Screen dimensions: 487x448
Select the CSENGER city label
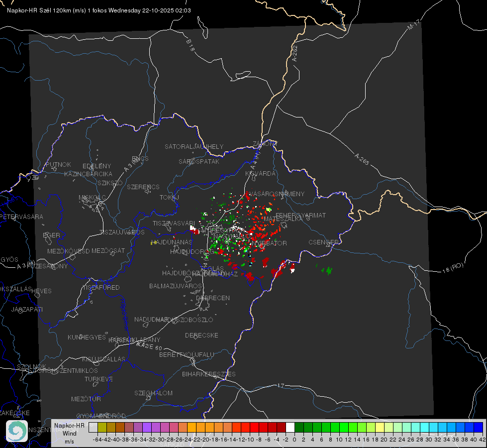point(323,242)
